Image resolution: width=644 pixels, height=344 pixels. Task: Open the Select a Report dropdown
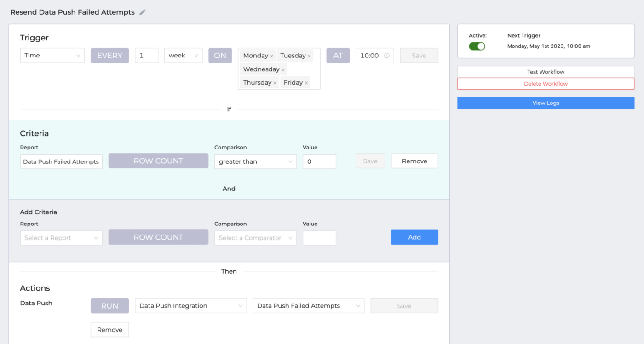(61, 238)
